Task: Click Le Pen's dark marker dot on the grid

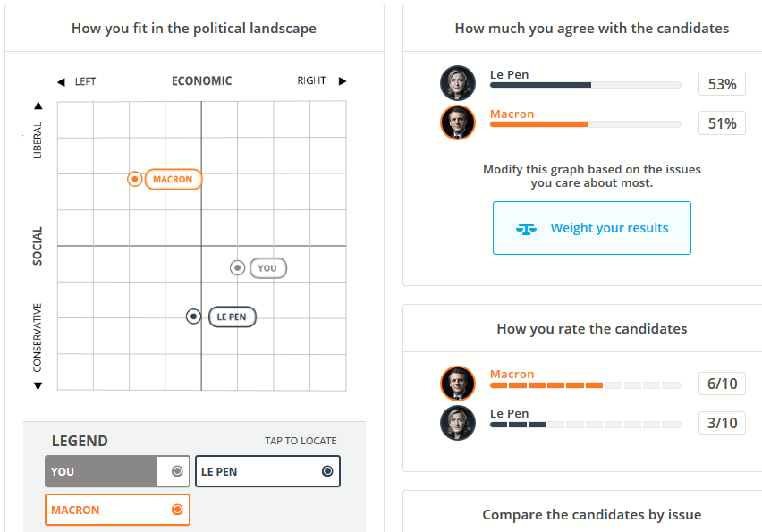Action: tap(193, 317)
